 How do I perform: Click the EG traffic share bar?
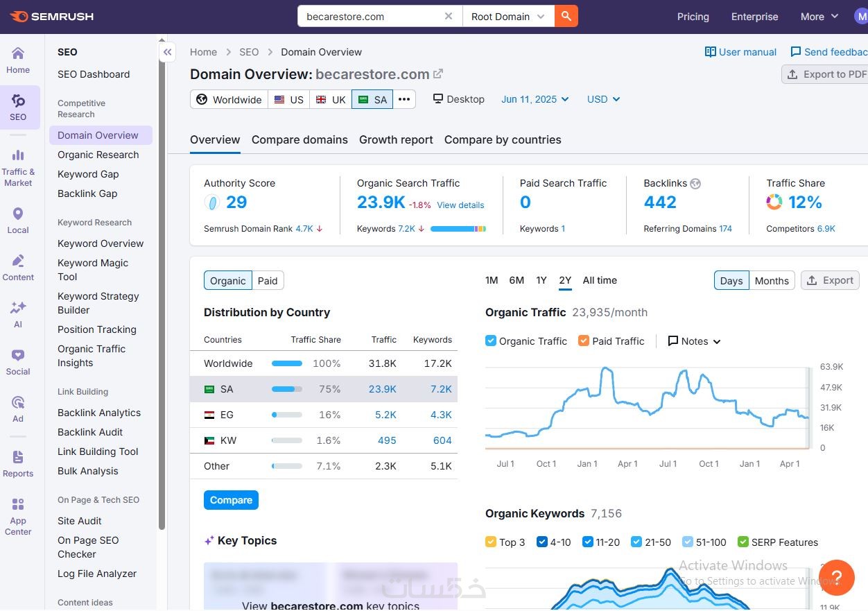point(287,415)
